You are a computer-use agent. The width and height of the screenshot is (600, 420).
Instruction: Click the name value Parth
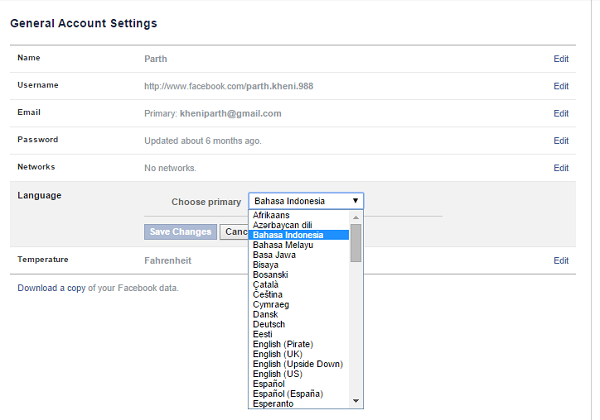pyautogui.click(x=156, y=59)
